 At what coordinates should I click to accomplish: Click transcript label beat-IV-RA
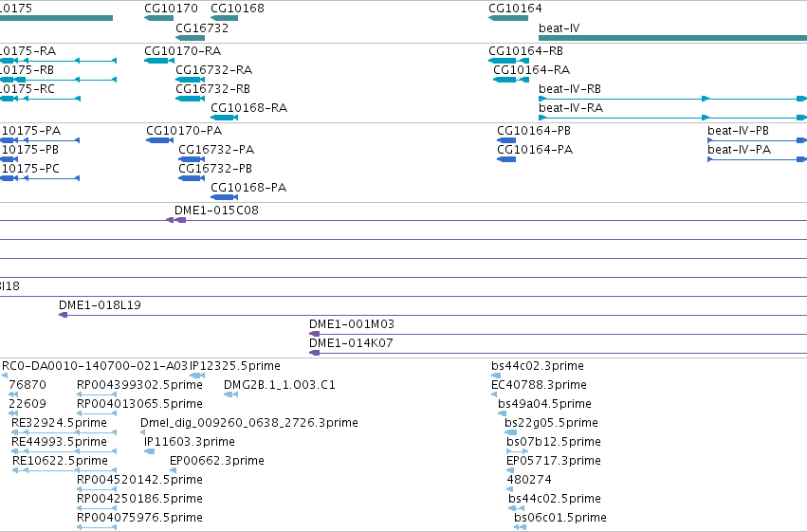(571, 108)
